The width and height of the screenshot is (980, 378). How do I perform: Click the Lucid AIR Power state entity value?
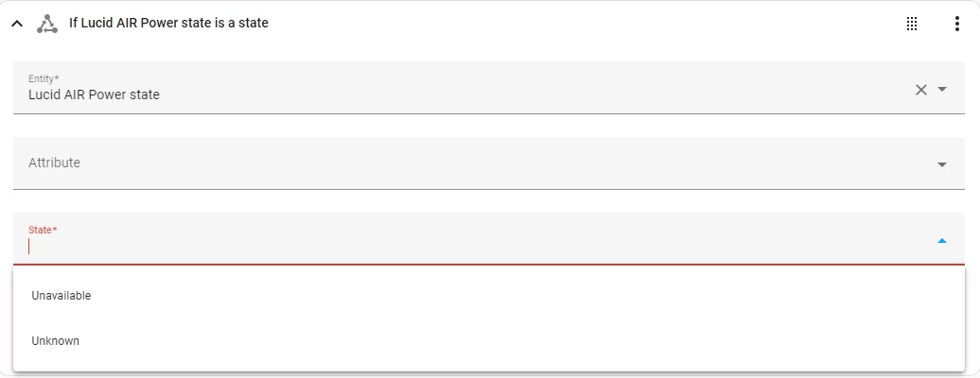94,94
